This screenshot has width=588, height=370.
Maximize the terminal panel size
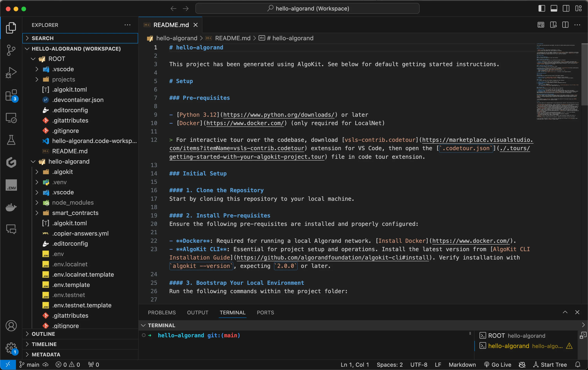click(565, 312)
